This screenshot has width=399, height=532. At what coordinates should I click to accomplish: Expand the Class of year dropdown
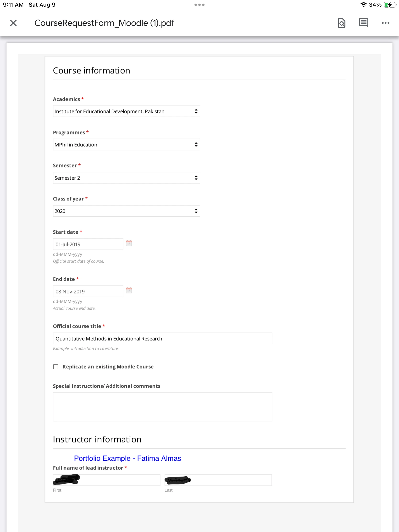[126, 211]
